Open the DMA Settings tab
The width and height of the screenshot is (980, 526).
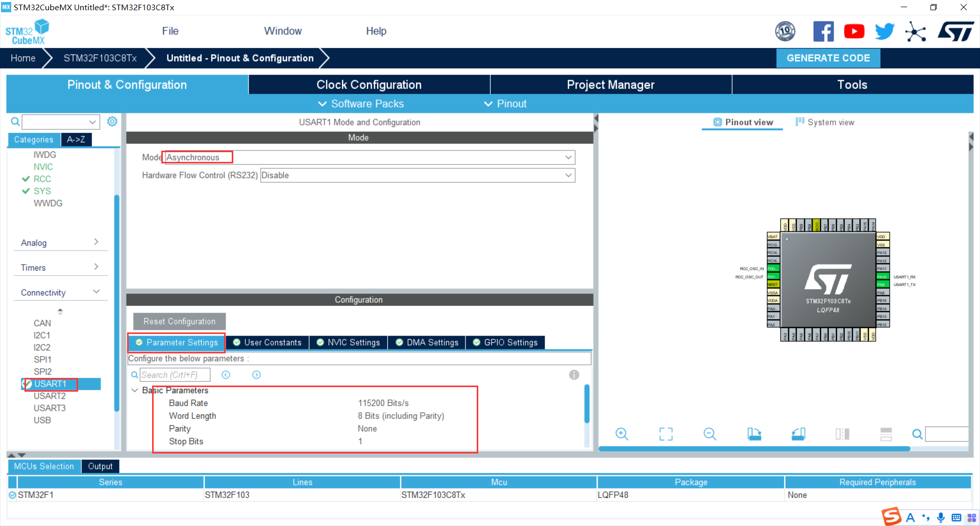(427, 343)
